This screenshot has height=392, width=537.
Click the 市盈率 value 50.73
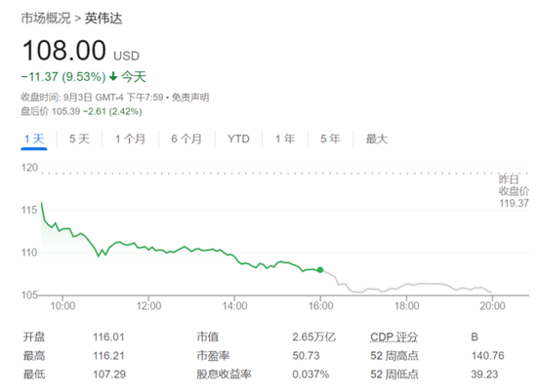pos(306,356)
